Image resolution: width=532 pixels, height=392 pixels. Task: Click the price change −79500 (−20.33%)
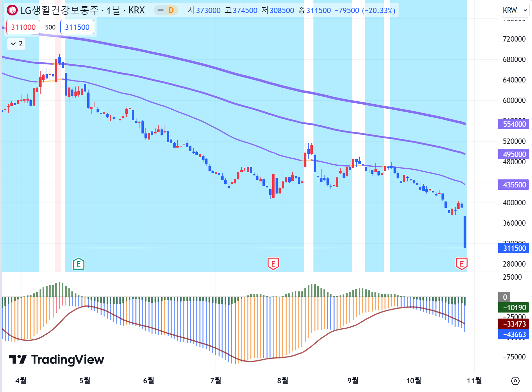(x=365, y=10)
